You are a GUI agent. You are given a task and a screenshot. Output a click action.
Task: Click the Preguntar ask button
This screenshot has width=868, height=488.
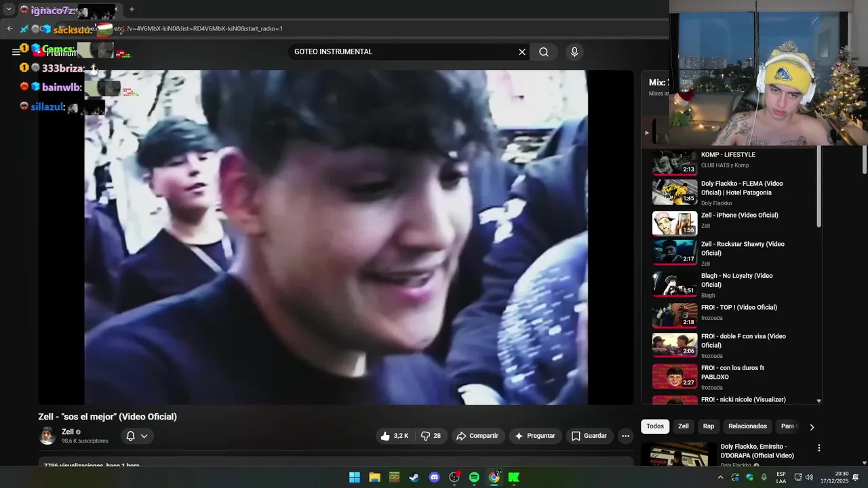tap(535, 436)
